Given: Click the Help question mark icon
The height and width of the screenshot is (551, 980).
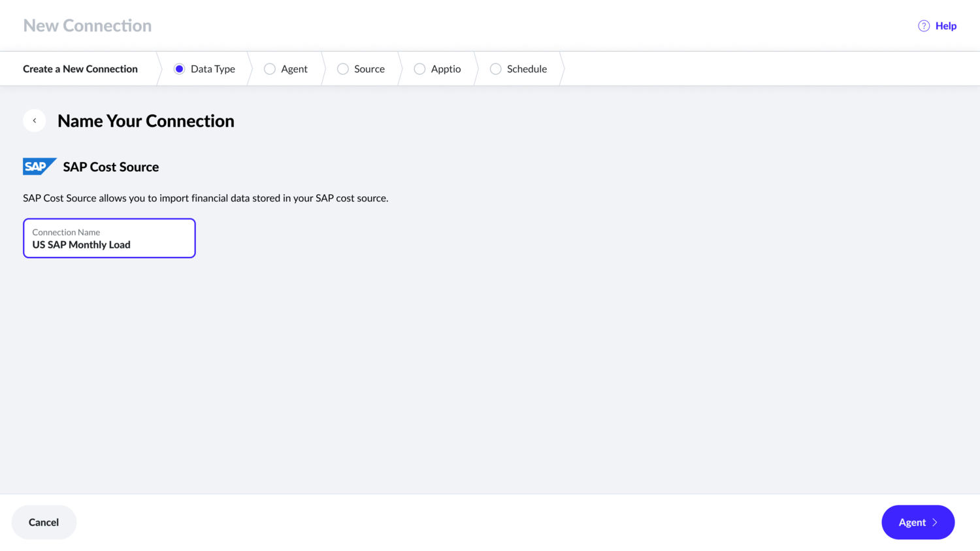Looking at the screenshot, I should (x=924, y=26).
